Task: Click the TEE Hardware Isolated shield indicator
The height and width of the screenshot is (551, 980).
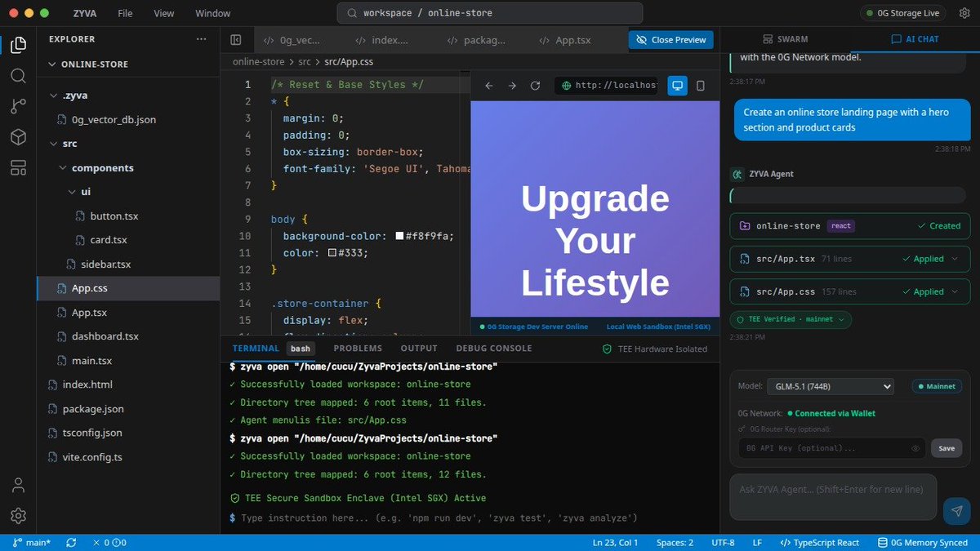Action: (654, 349)
